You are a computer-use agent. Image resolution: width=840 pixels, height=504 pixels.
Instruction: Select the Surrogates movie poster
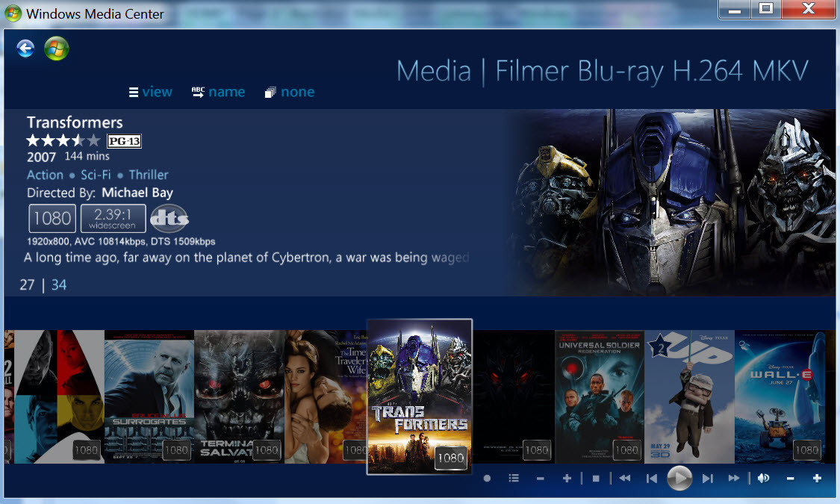click(149, 396)
